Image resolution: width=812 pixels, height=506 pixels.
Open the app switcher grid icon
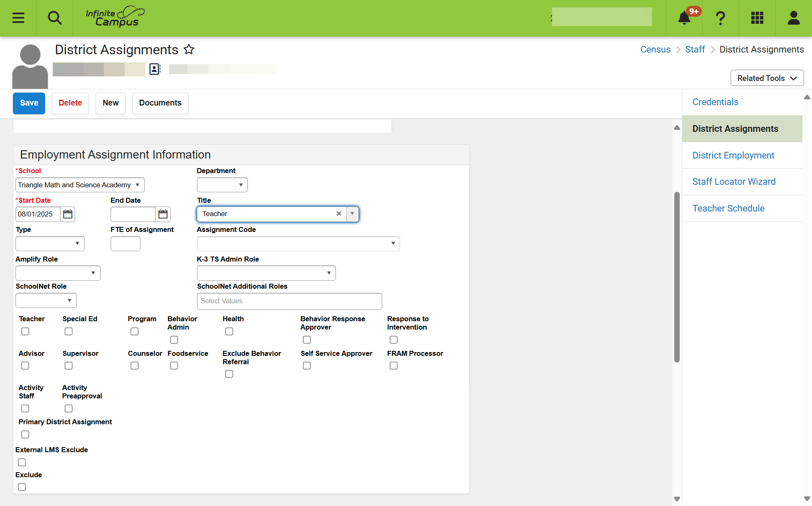757,18
